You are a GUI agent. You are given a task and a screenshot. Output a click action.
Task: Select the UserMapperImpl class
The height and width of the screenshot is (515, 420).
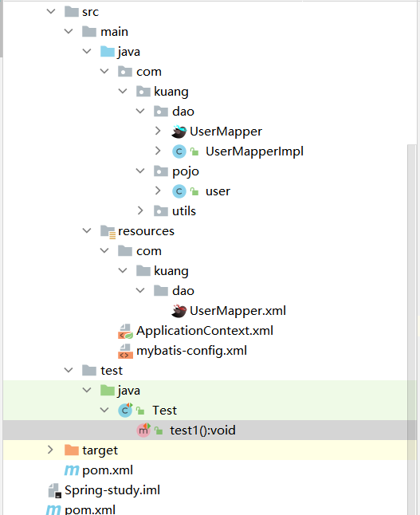click(x=254, y=151)
